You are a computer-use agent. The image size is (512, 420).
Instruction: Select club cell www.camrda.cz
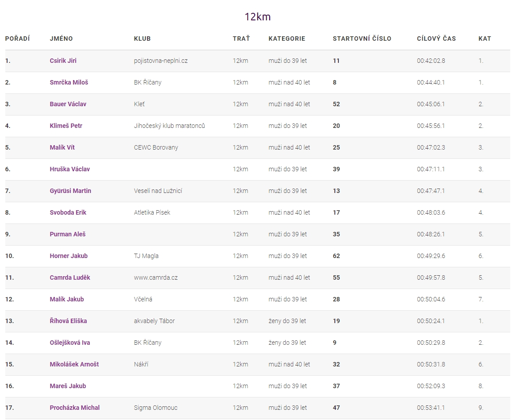(156, 278)
